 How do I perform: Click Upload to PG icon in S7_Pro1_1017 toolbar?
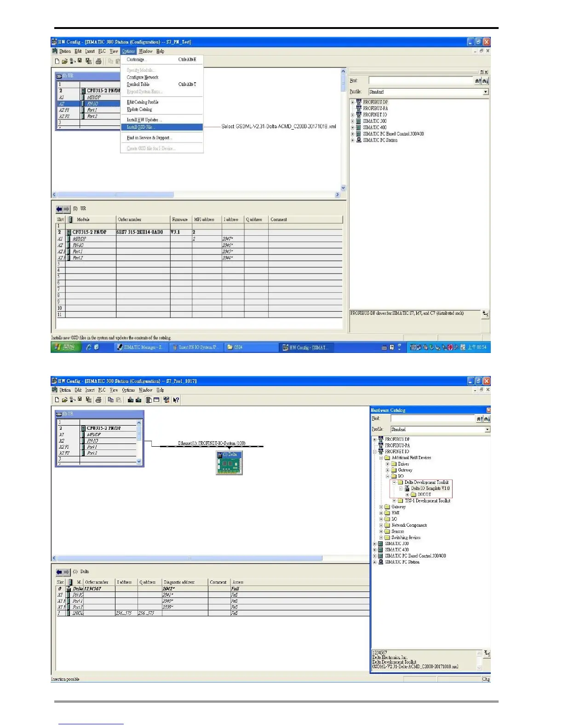pos(138,400)
